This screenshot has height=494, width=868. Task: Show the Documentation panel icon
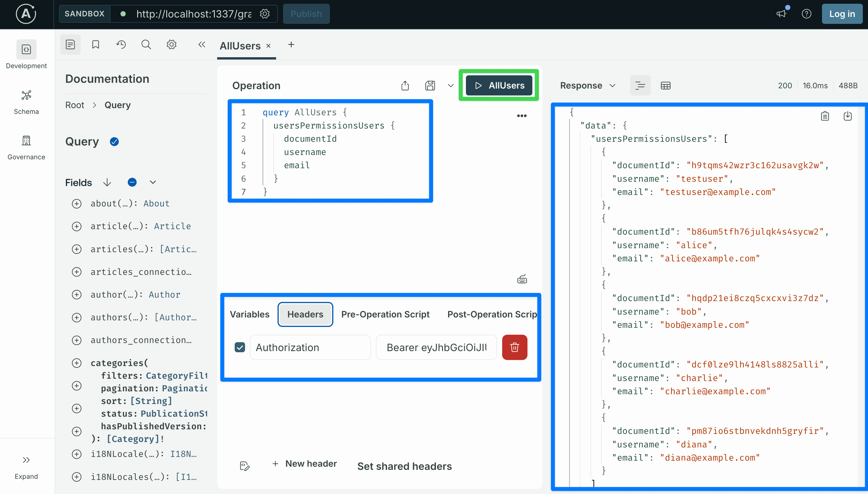point(70,45)
